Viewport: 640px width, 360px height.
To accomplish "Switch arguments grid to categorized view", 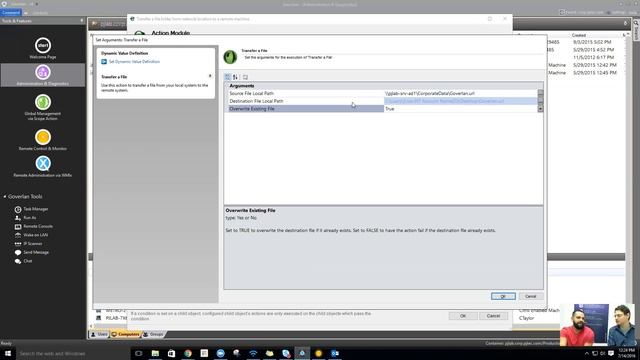I will coord(228,77).
